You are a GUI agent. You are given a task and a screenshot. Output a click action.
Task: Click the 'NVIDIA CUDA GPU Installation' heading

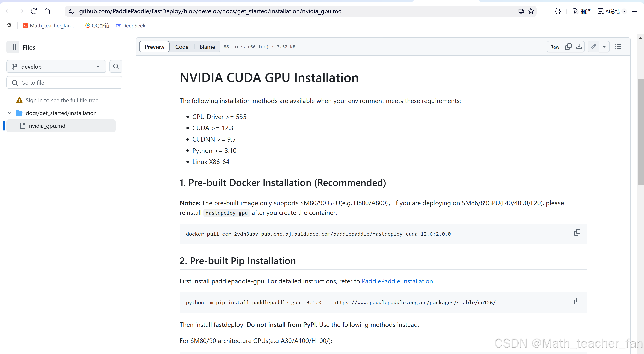click(269, 78)
